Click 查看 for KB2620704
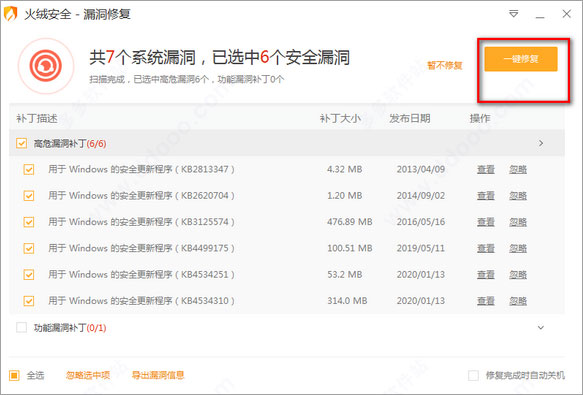Image resolution: width=583 pixels, height=395 pixels. pyautogui.click(x=486, y=196)
